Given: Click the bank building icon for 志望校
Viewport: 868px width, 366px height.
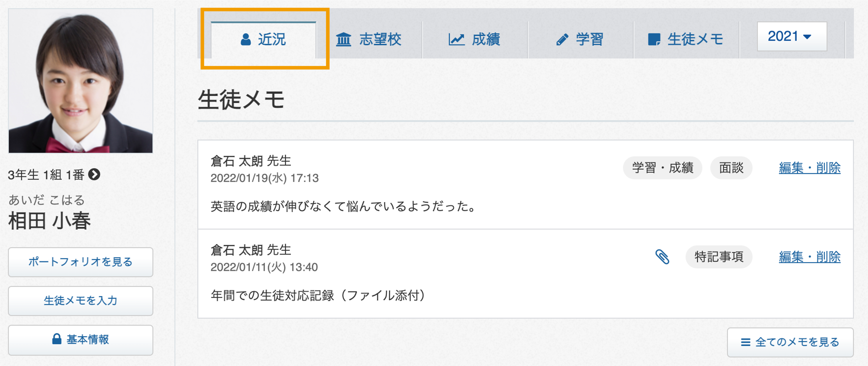Looking at the screenshot, I should point(343,40).
